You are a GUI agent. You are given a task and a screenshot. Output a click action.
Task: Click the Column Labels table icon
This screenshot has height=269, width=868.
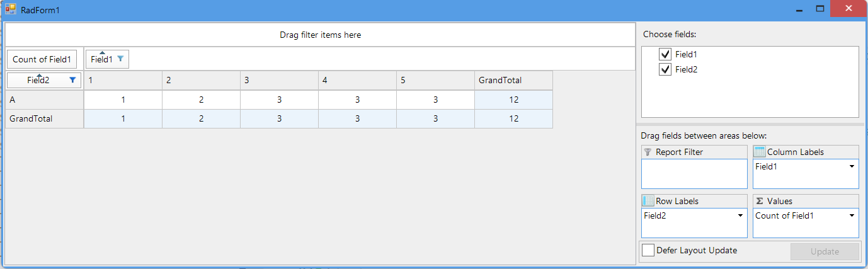click(x=760, y=152)
